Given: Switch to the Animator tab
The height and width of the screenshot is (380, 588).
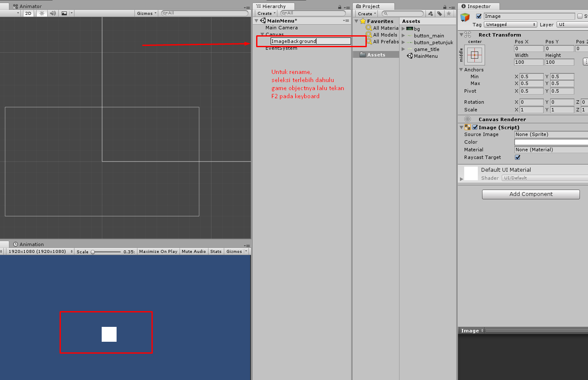Looking at the screenshot, I should tap(26, 6).
